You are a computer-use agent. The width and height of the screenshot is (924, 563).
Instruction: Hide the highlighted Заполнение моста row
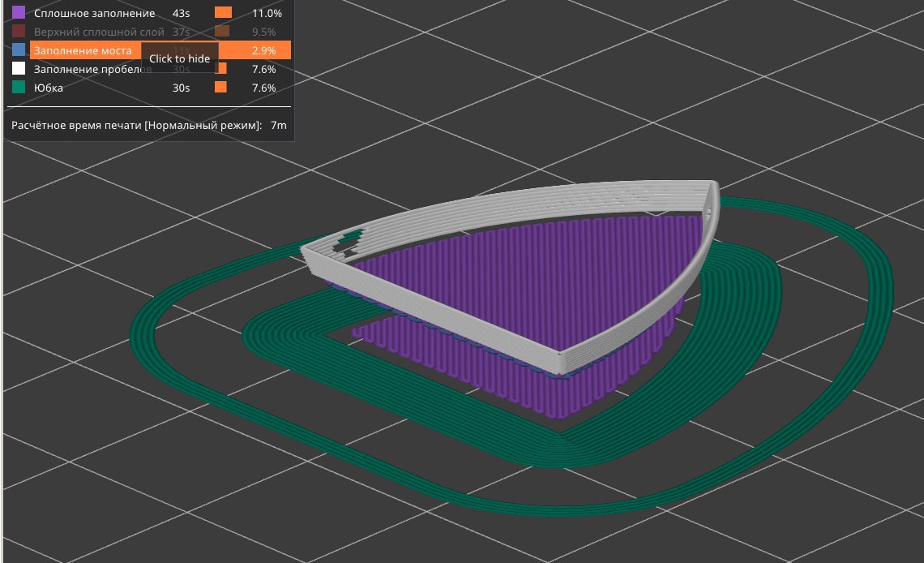(160, 50)
